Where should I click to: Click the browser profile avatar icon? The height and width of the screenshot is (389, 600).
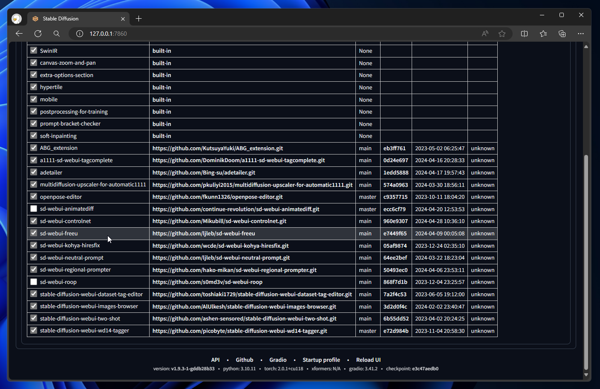pos(16,18)
